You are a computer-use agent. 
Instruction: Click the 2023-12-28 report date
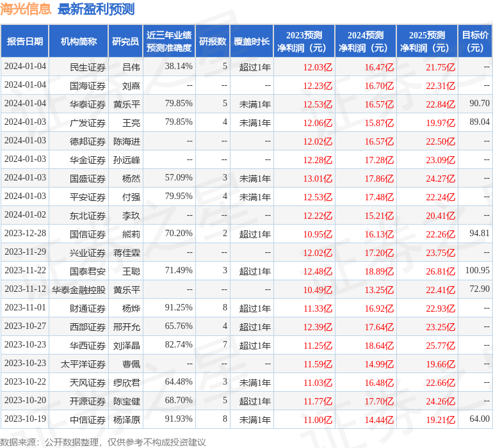tap(25, 233)
